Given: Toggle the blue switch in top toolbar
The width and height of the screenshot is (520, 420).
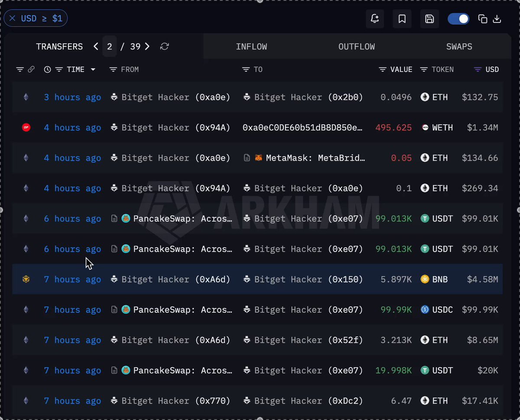Looking at the screenshot, I should 458,19.
